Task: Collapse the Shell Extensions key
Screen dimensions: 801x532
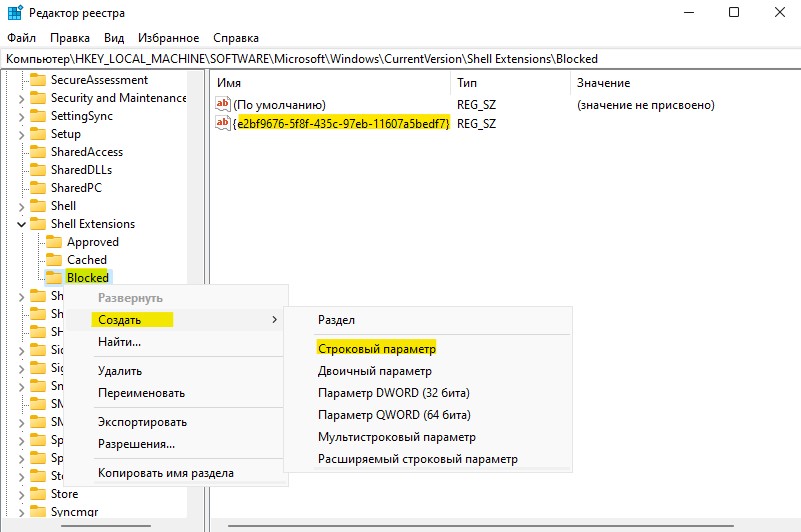Action: click(21, 224)
